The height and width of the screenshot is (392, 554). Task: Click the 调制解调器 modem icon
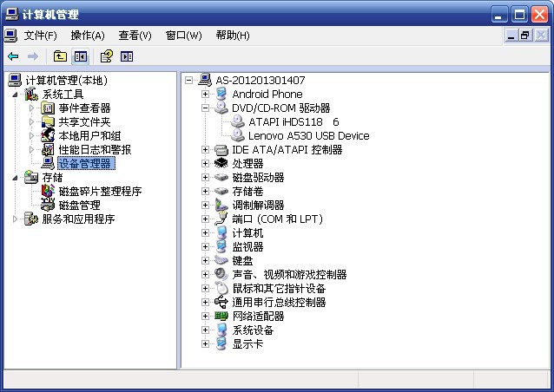pos(221,205)
